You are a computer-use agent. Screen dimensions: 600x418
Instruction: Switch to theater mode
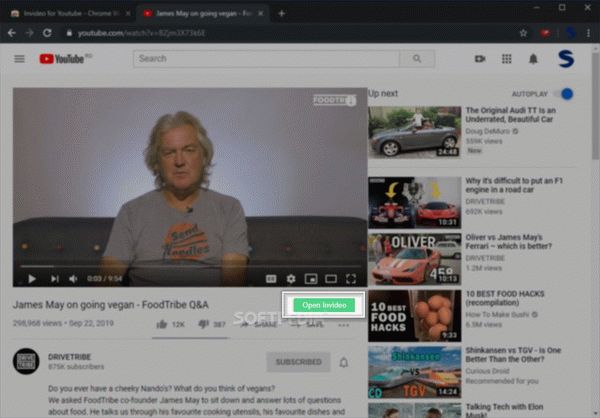click(331, 279)
